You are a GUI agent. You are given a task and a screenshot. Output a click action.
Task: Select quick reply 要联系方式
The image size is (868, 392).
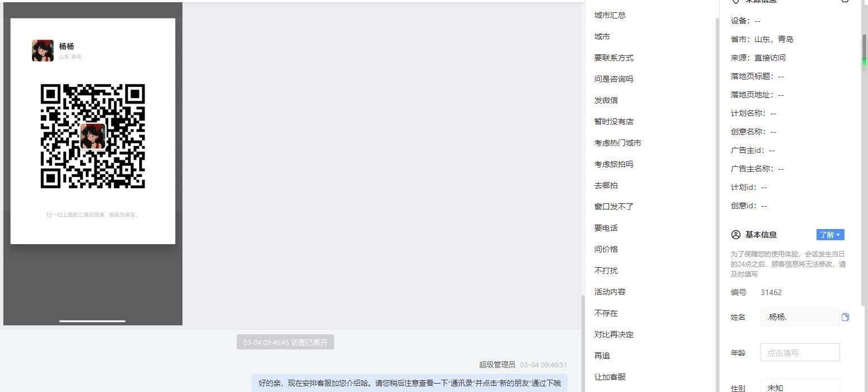point(614,58)
